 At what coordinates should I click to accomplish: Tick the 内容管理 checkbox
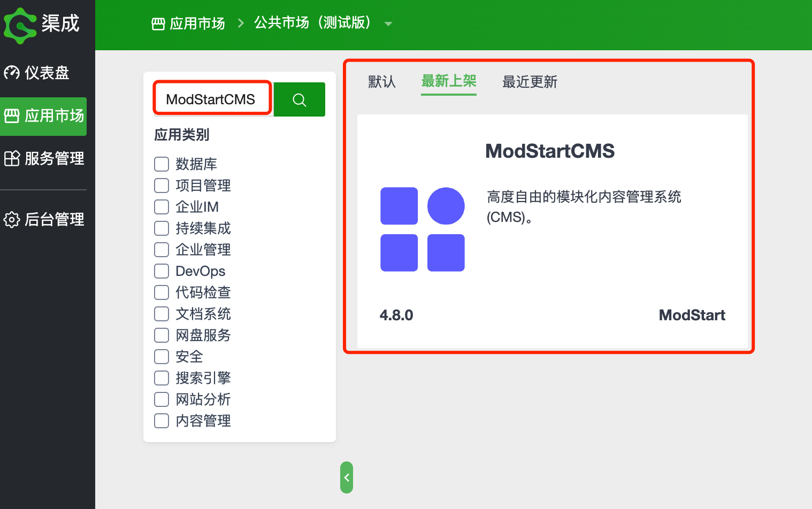pyautogui.click(x=162, y=421)
